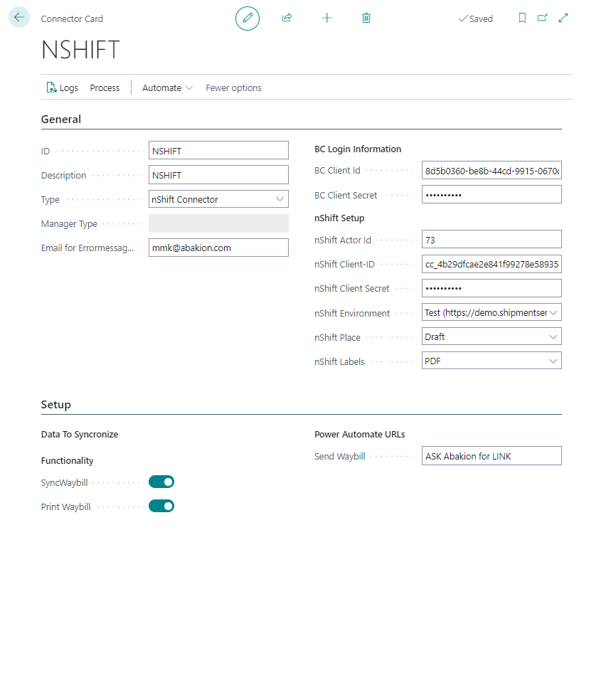Expand the Automate menu
Viewport: 616px width, 700px height.
pyautogui.click(x=167, y=88)
